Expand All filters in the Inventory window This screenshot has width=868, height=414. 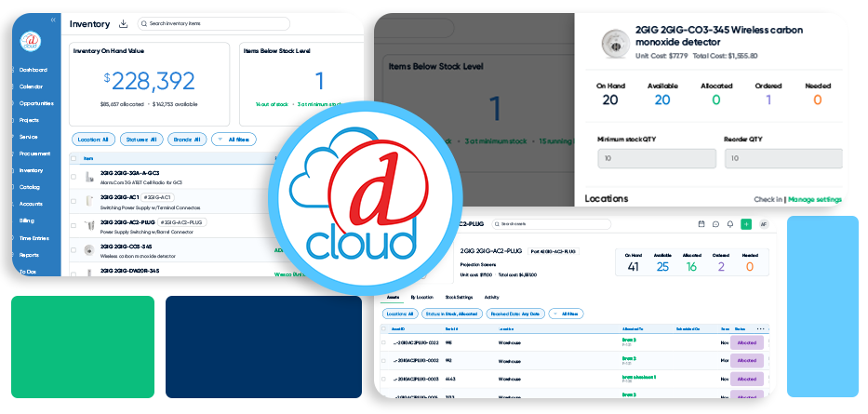(x=234, y=140)
